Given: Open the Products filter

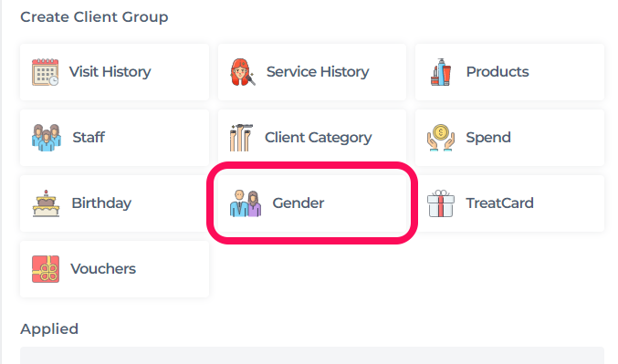Looking at the screenshot, I should [x=509, y=72].
